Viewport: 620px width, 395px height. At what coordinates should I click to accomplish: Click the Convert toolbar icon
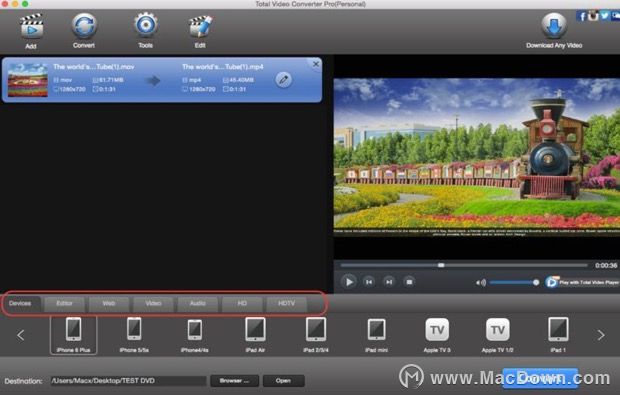click(84, 26)
